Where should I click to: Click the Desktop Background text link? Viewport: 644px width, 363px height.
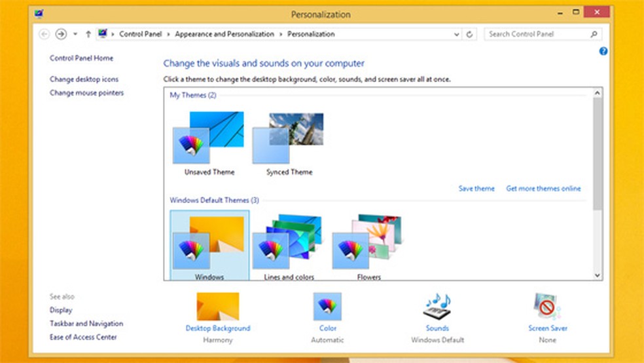click(218, 328)
